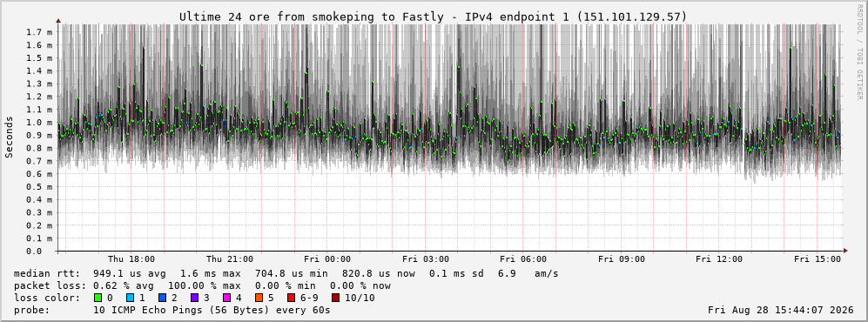Click the Fri 12:00 time axis label

click(719, 259)
